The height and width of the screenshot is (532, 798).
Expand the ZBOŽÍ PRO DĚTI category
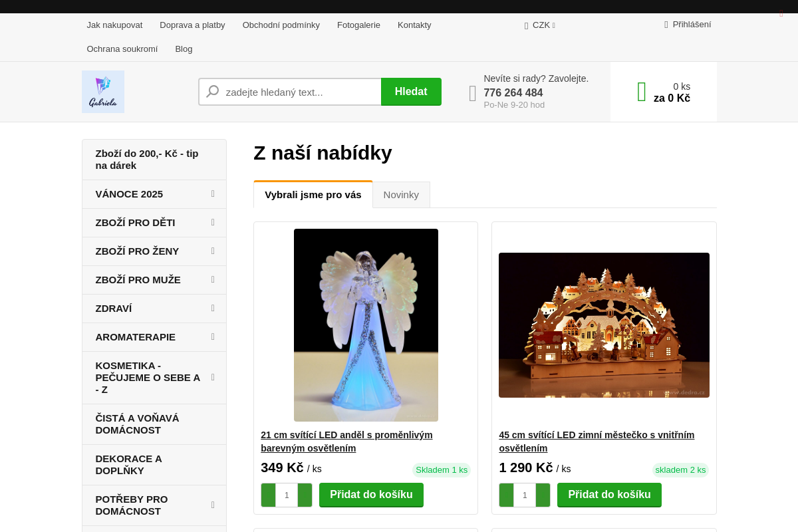point(213,222)
